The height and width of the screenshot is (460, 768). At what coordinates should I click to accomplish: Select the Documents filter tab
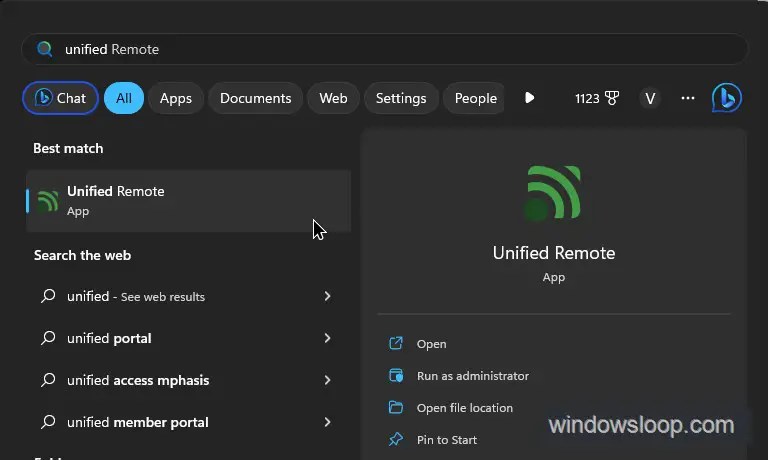255,98
